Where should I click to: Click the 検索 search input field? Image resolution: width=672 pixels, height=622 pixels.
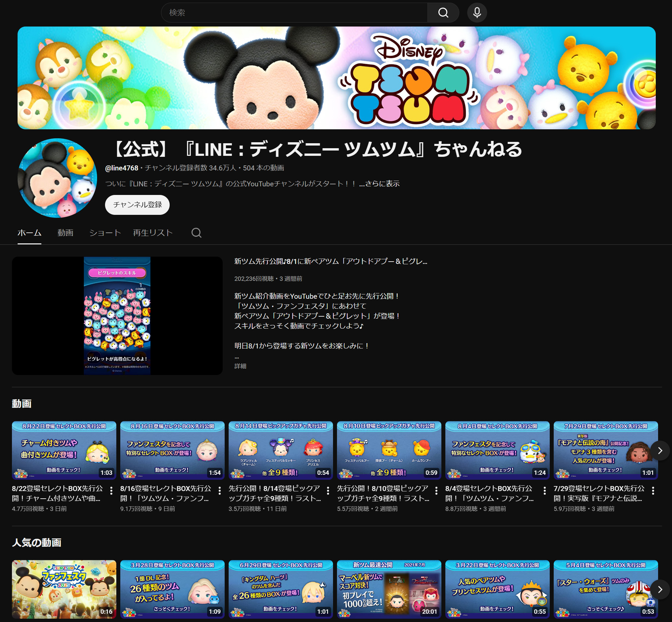tap(294, 13)
